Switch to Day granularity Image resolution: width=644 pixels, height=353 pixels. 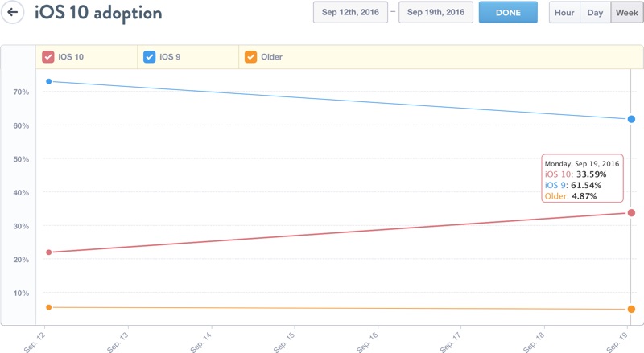595,13
